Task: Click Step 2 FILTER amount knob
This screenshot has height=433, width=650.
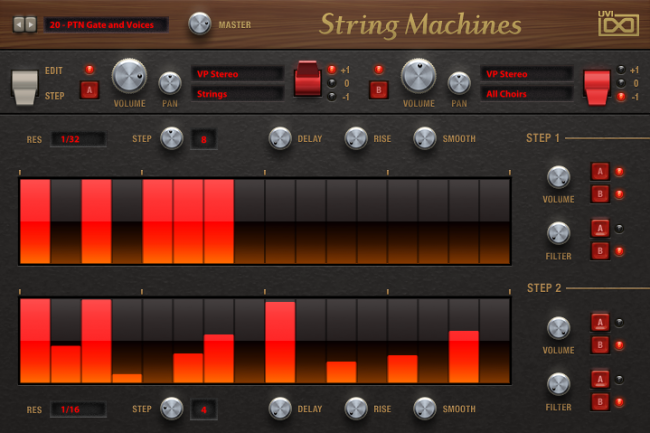Action: [x=558, y=384]
